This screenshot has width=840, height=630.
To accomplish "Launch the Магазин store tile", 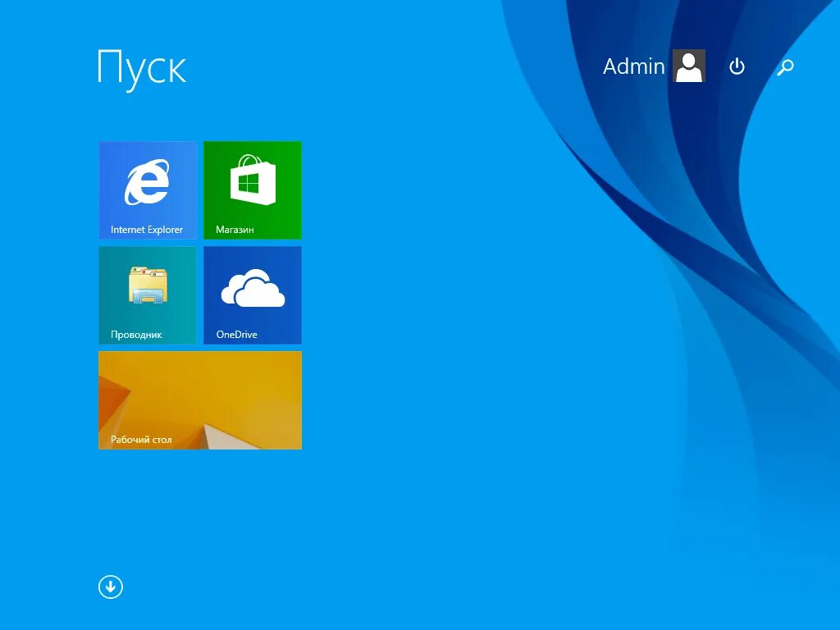I will (253, 190).
